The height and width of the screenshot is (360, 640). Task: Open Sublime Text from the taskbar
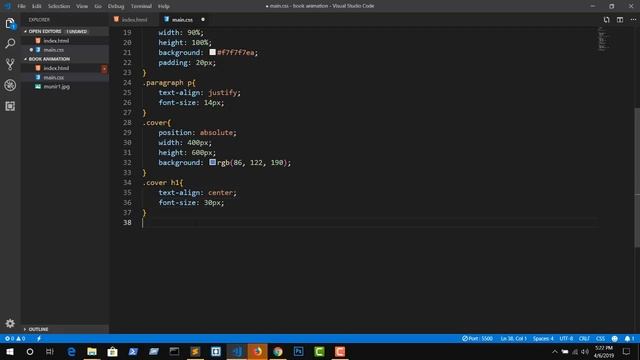[195, 351]
